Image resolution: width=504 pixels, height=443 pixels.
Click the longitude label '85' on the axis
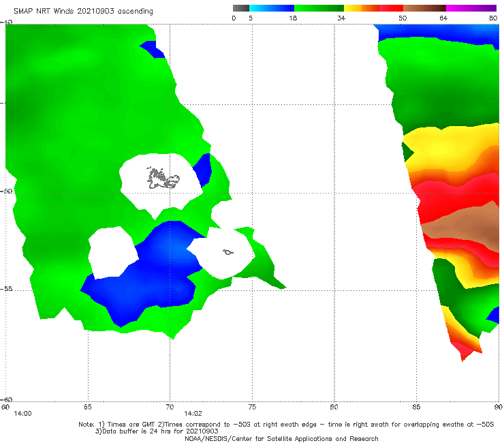[x=416, y=407]
